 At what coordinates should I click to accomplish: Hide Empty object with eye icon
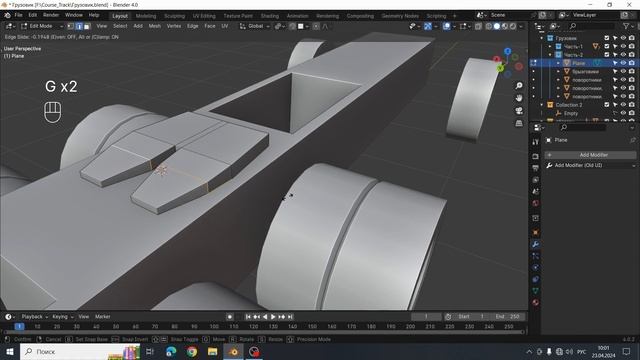tap(623, 113)
